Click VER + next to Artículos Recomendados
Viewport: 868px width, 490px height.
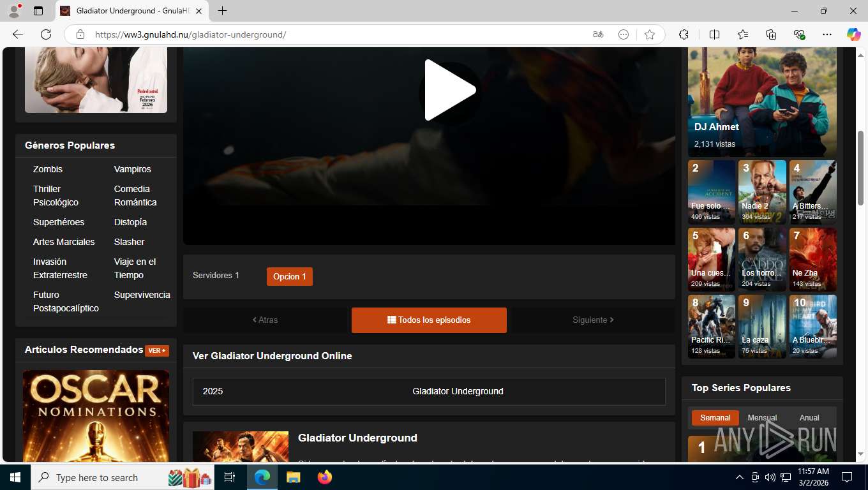click(x=157, y=350)
